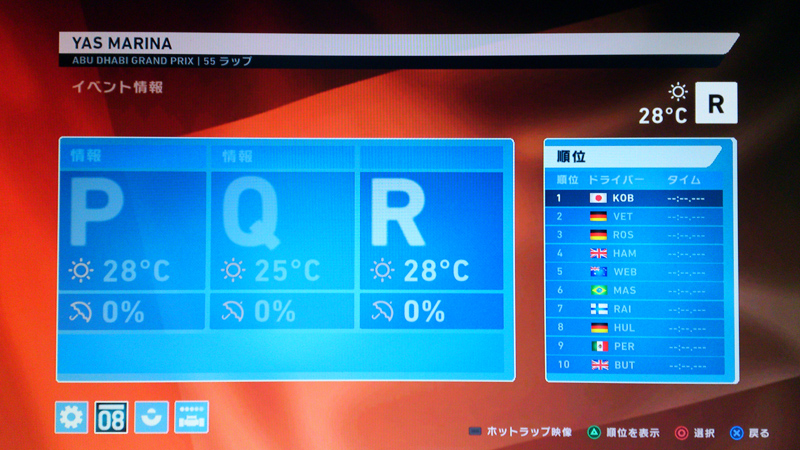800x450 pixels.
Task: Click the YAS MARINA title
Action: pos(122,43)
